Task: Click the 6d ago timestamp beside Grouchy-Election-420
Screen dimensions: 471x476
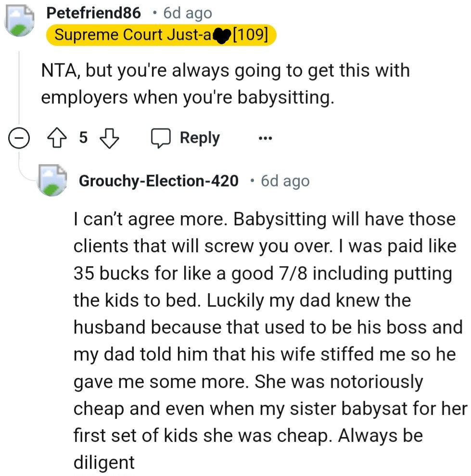Action: point(285,181)
